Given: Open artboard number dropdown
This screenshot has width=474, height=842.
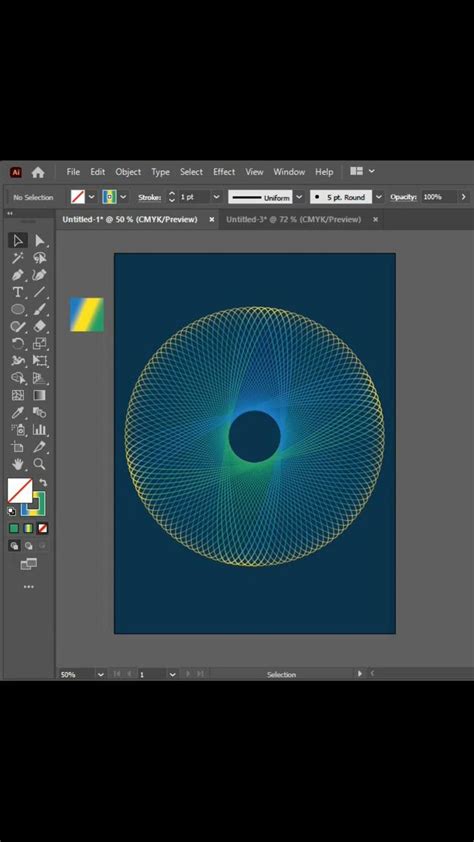Looking at the screenshot, I should pos(172,674).
